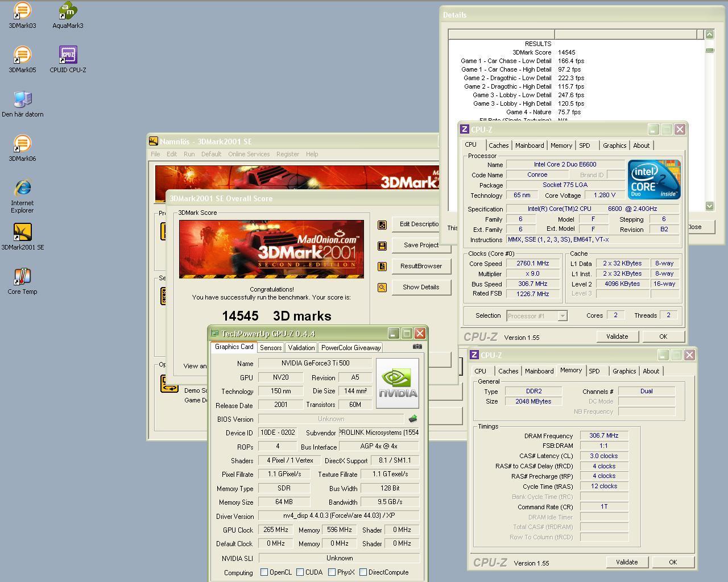Screen dimensions: 728x582
Task: Open the PowerColor Giveaway tab in GPU-Z
Action: click(351, 348)
